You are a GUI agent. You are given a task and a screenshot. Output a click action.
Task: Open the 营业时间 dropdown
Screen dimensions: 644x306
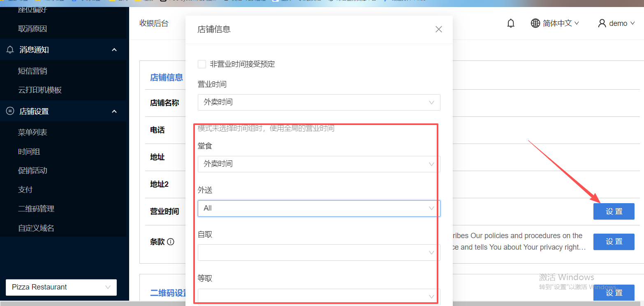pyautogui.click(x=319, y=102)
